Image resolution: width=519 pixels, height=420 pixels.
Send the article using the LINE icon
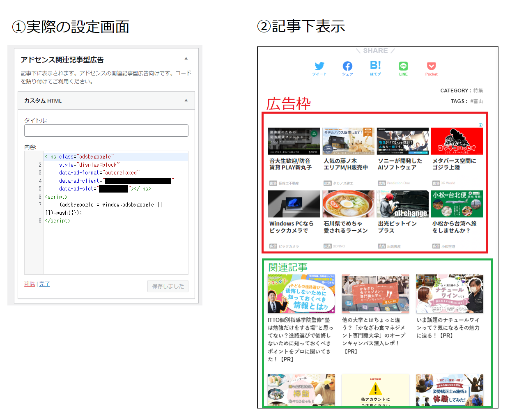(x=403, y=66)
